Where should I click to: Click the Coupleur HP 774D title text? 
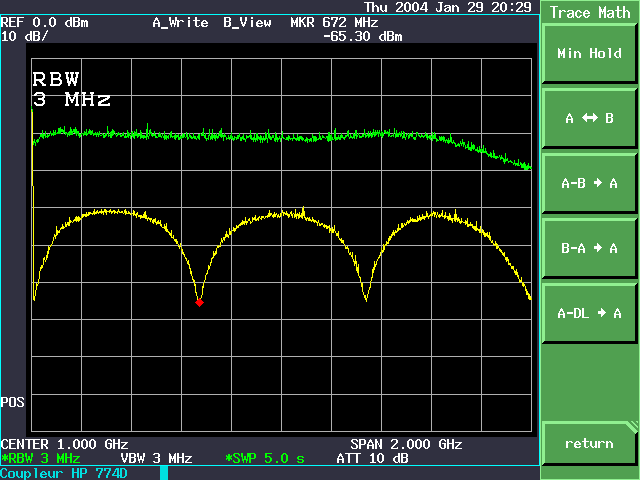point(64,473)
